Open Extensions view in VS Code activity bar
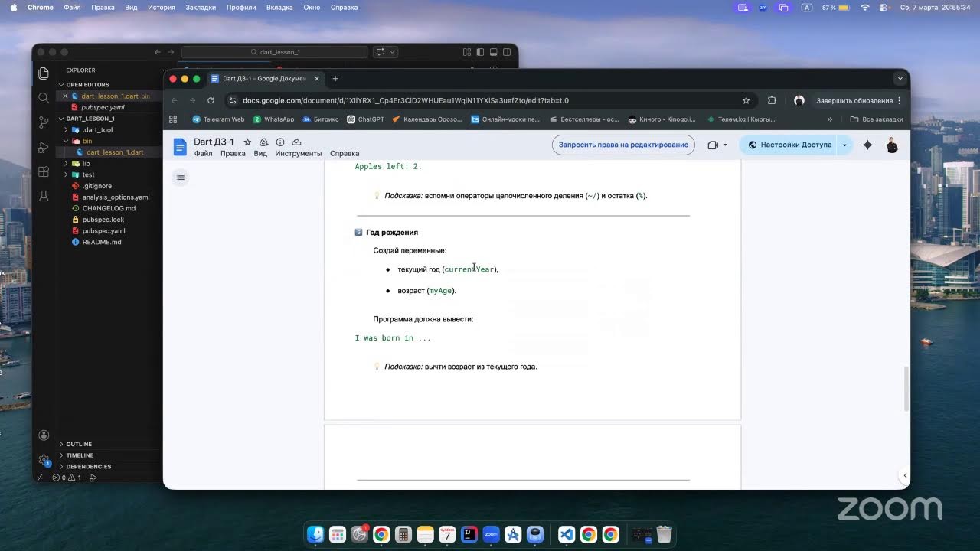Viewport: 980px width, 551px height. (44, 171)
